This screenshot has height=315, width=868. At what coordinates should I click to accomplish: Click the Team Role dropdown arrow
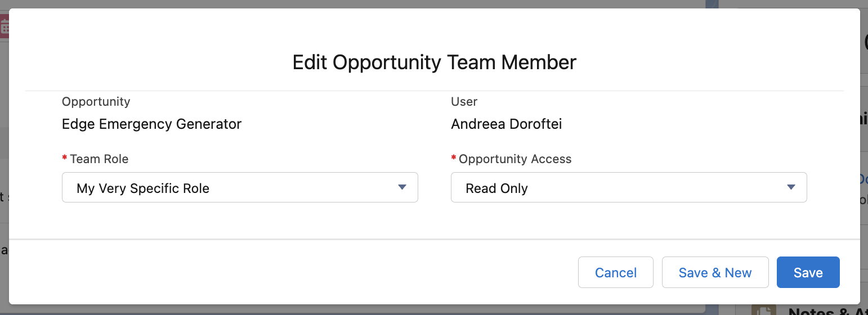[x=402, y=187]
